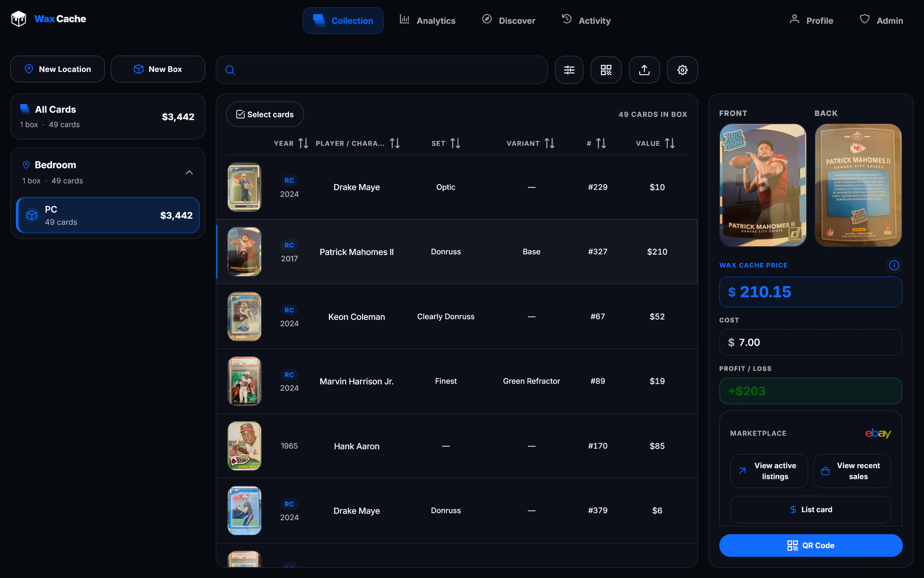The image size is (924, 578).
Task: Click the Drake Maye #379 card thumbnail
Action: click(244, 511)
